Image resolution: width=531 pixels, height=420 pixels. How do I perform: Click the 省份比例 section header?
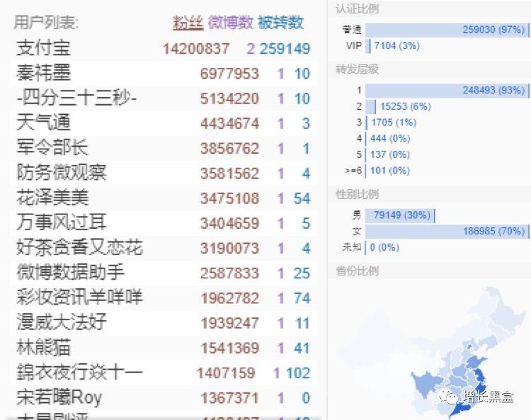click(357, 271)
